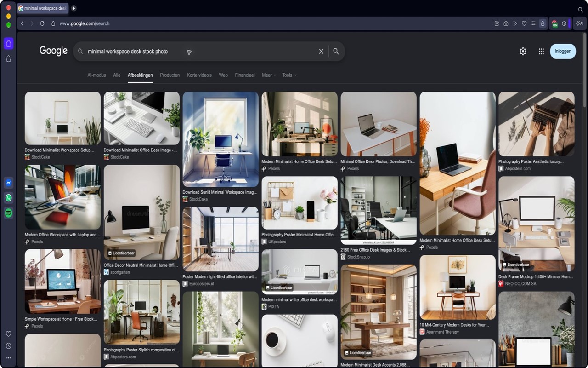Open sidebar three-dots more menu
588x368 pixels.
coord(8,358)
